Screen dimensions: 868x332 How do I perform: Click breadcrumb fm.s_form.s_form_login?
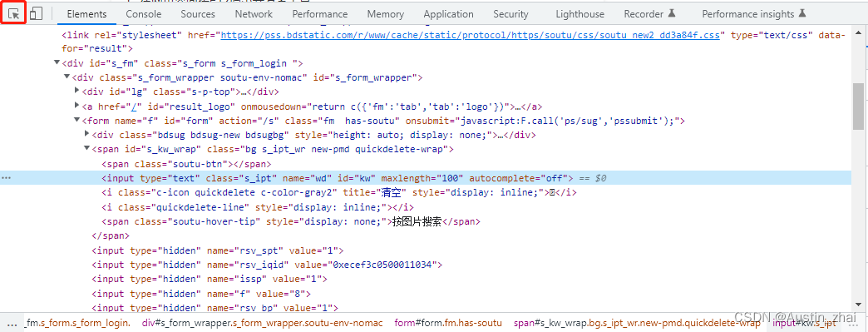point(78,323)
